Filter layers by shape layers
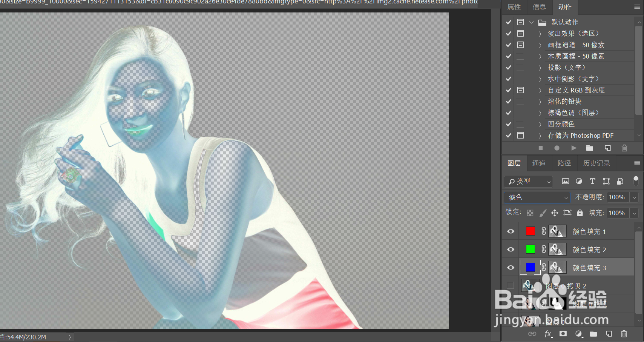 [x=606, y=181]
